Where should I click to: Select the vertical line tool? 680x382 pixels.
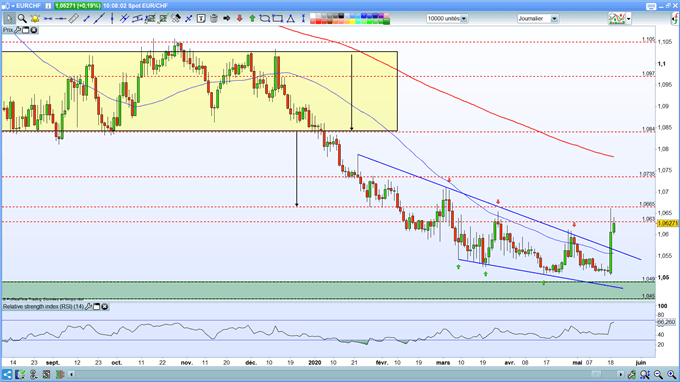pyautogui.click(x=112, y=19)
